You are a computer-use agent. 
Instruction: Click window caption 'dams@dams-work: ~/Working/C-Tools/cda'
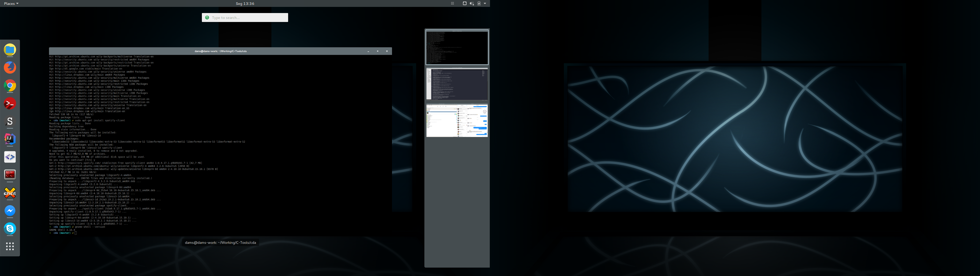(220, 243)
